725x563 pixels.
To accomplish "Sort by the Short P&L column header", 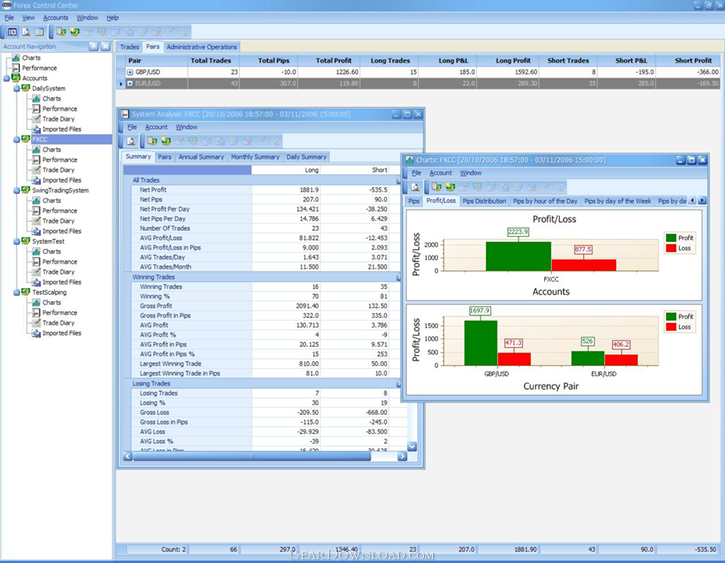I will 626,61.
